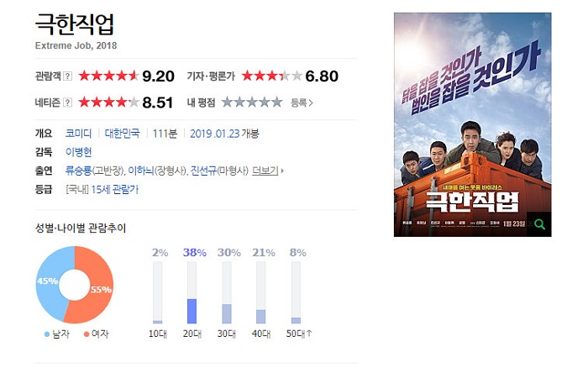This screenshot has width=588, height=368.
Task: Select the fifth star under 내 평점
Action: coord(276,102)
